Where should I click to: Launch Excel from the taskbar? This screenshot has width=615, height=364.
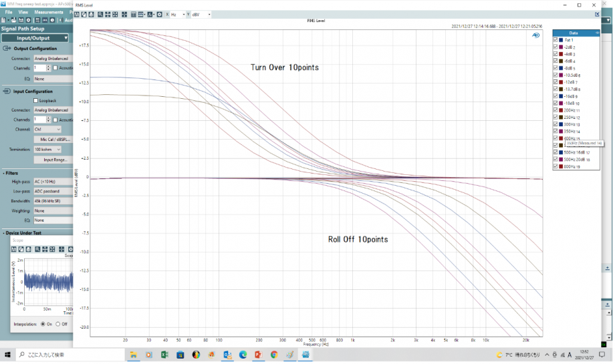[164, 355]
